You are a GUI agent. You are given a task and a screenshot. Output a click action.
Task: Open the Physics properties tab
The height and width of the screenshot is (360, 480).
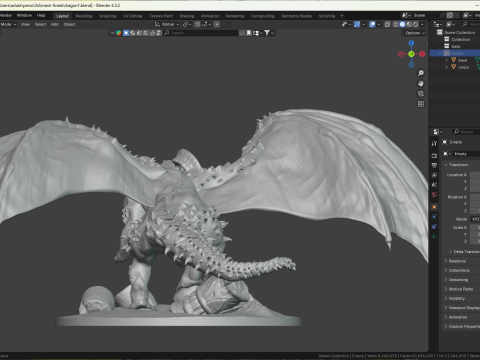[x=434, y=217]
